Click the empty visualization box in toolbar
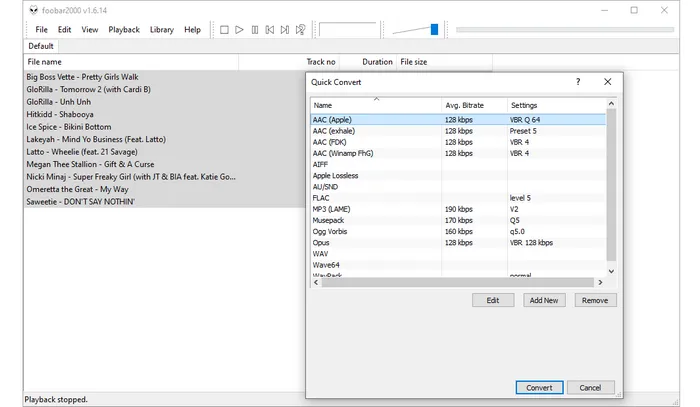 (348, 30)
